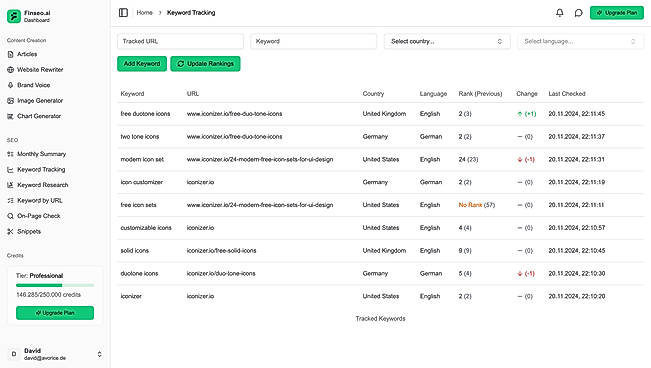This screenshot has height=368, width=651.
Task: Click David's avatar circle
Action: pyautogui.click(x=14, y=354)
